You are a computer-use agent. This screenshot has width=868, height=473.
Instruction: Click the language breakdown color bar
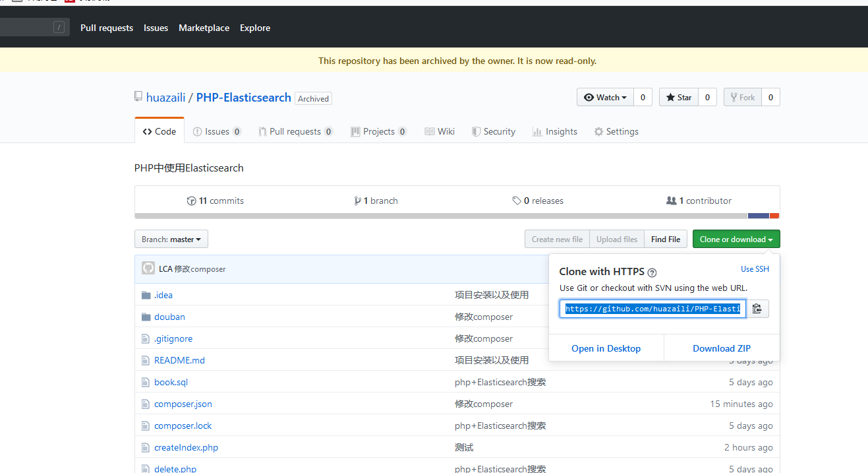(x=457, y=216)
